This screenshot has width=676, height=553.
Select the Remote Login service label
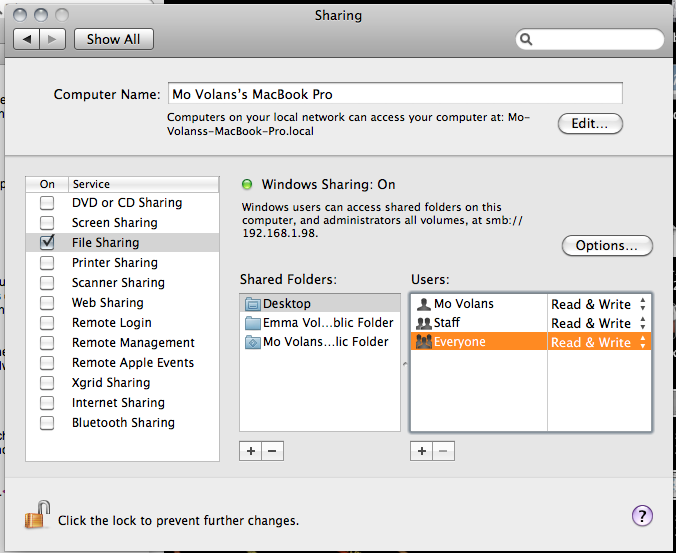pos(112,323)
